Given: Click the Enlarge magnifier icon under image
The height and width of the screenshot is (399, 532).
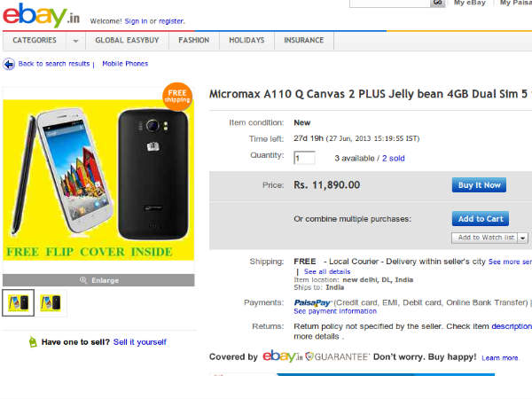Looking at the screenshot, I should [84, 279].
